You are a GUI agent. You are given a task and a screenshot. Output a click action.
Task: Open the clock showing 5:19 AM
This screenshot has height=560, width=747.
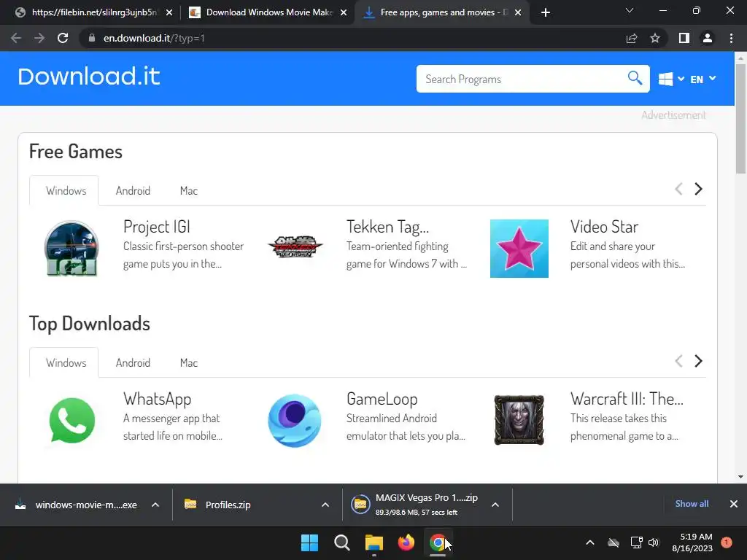692,542
